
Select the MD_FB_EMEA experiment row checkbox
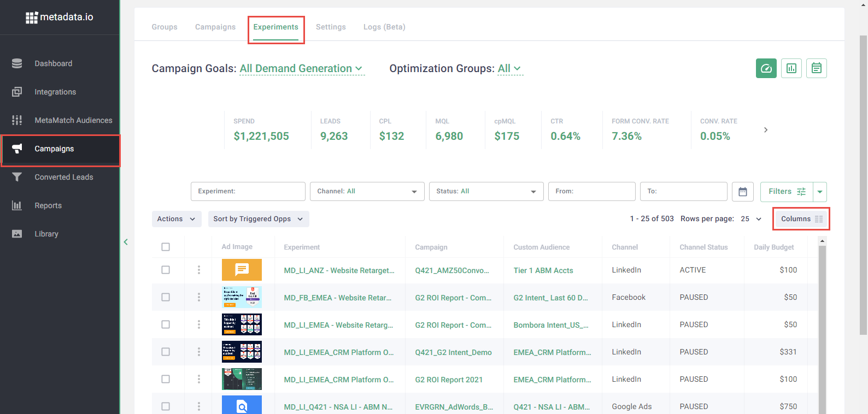pyautogui.click(x=166, y=297)
